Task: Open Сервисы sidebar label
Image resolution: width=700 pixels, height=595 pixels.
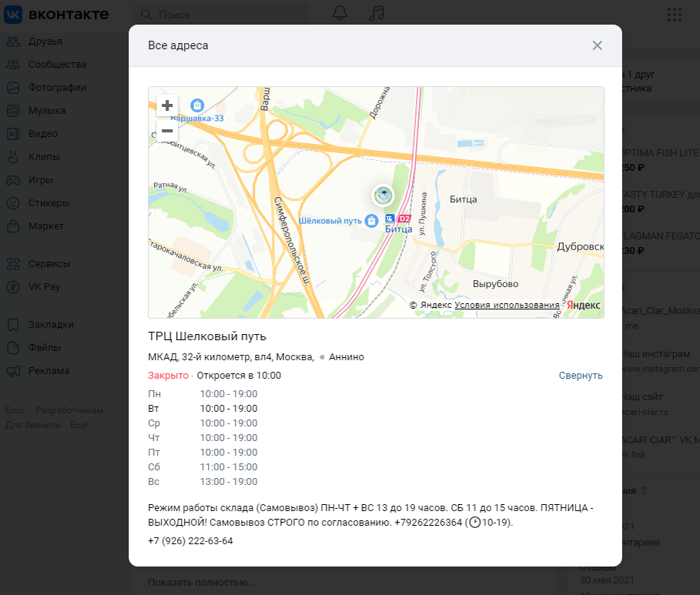Action: [x=49, y=264]
